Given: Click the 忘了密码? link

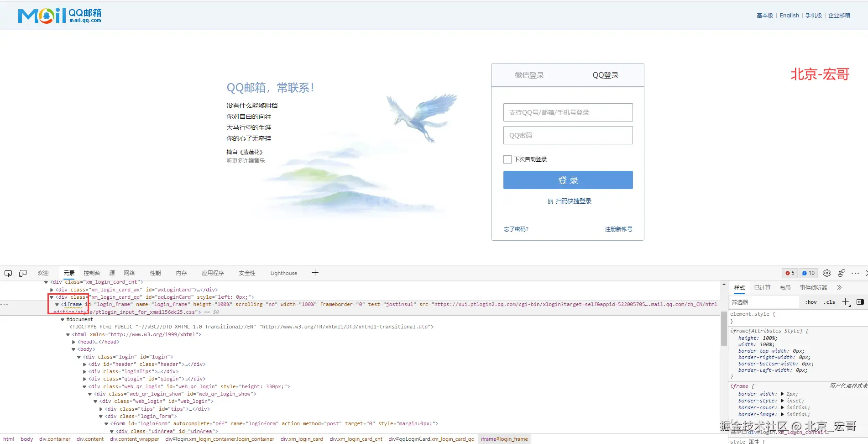Looking at the screenshot, I should tap(516, 229).
